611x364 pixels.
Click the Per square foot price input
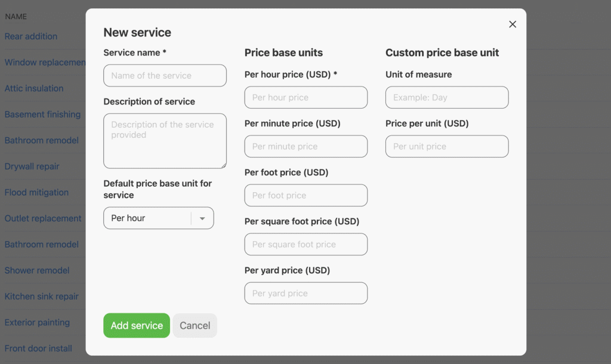coord(305,244)
